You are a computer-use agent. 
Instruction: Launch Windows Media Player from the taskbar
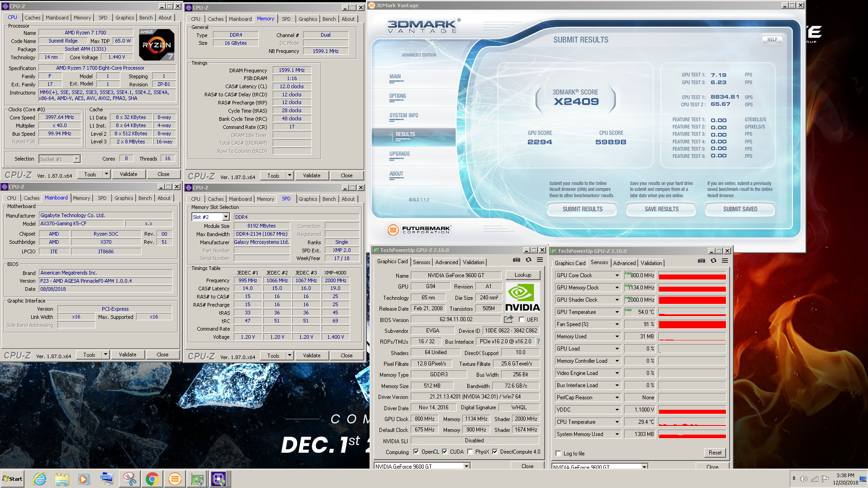point(84,479)
